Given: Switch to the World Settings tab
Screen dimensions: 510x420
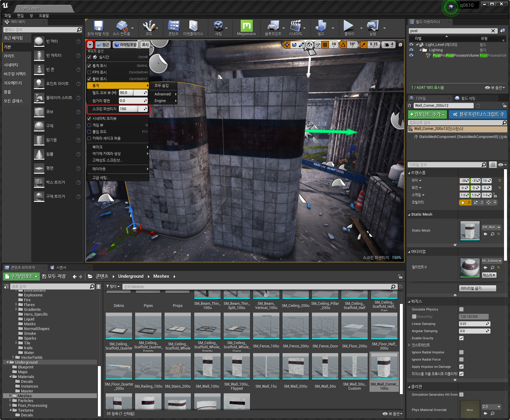Looking at the screenshot, I should pos(468,98).
